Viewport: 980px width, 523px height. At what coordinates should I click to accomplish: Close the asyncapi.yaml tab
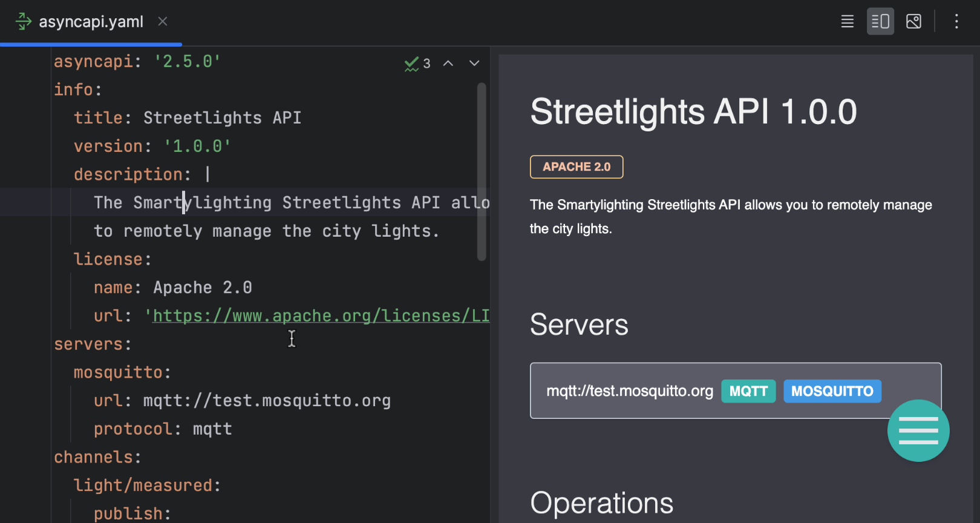click(x=162, y=22)
